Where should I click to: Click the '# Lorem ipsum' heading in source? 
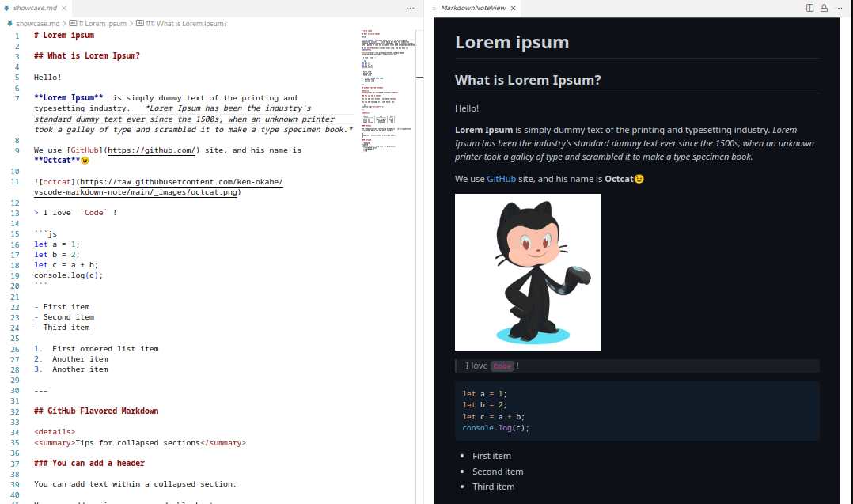coord(63,36)
